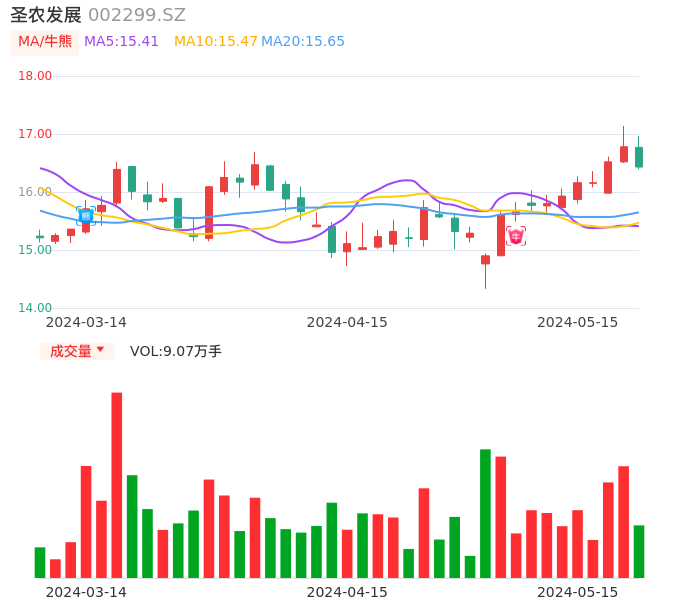Click the last green volume bar on the right
Screen dimensions: 686x606
point(639,551)
